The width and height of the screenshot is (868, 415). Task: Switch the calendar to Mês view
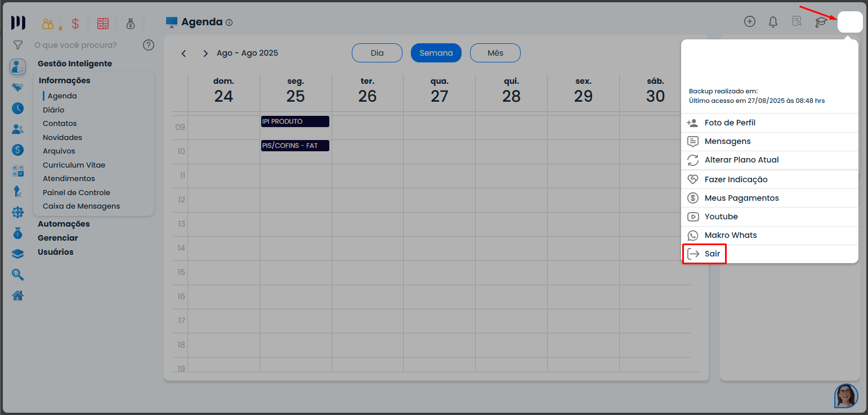(x=495, y=53)
